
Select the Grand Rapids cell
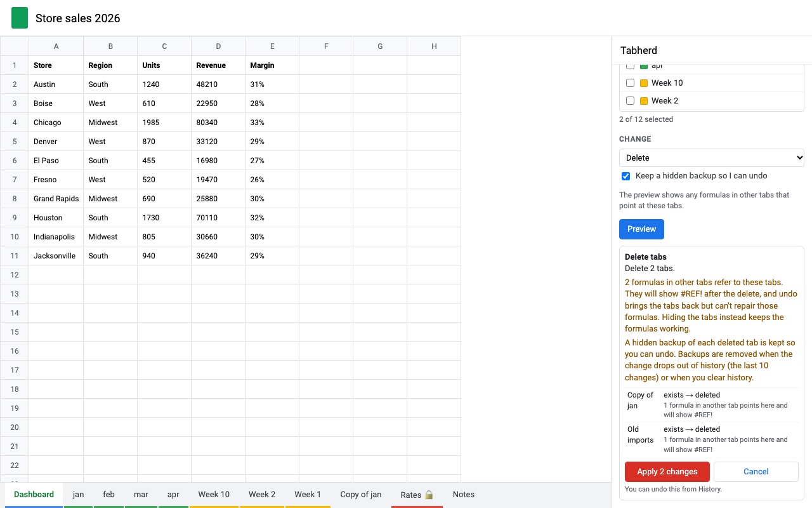tap(56, 199)
